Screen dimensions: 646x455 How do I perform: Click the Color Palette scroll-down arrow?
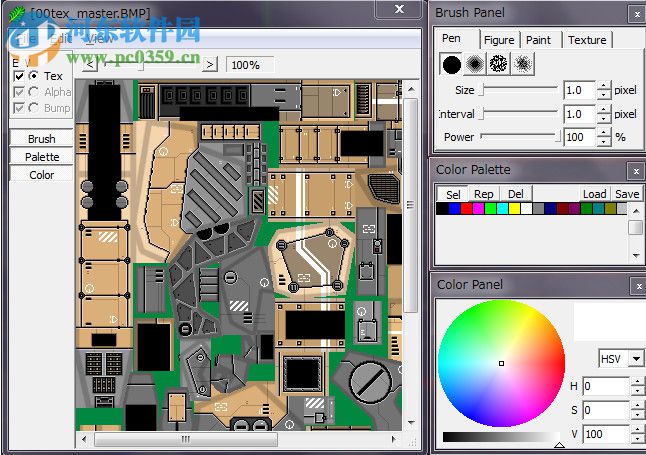click(636, 256)
